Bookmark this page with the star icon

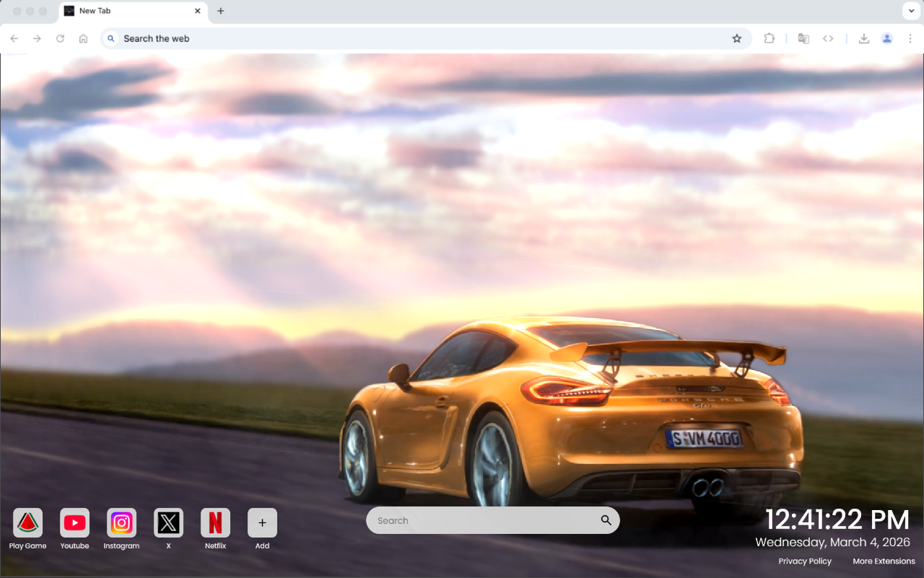(736, 38)
